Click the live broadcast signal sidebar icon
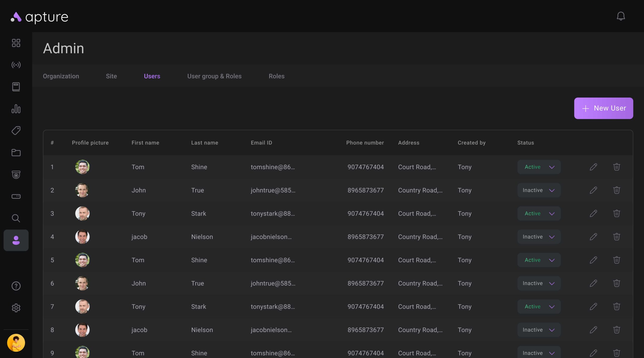Screen dimensions: 644x358 pyautogui.click(x=16, y=65)
